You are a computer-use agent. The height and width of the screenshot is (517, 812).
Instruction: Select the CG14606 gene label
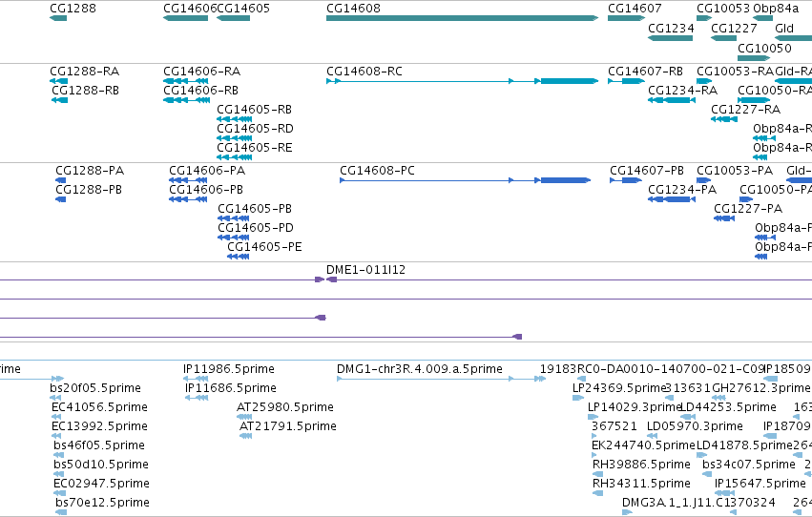pos(190,9)
